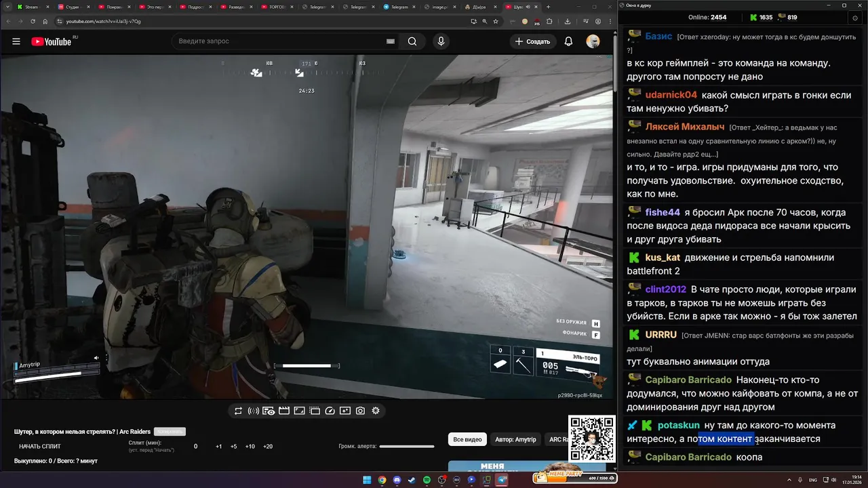Click Ляксей Михалыч username in chat
Viewport: 868px width, 488px height.
[684, 127]
